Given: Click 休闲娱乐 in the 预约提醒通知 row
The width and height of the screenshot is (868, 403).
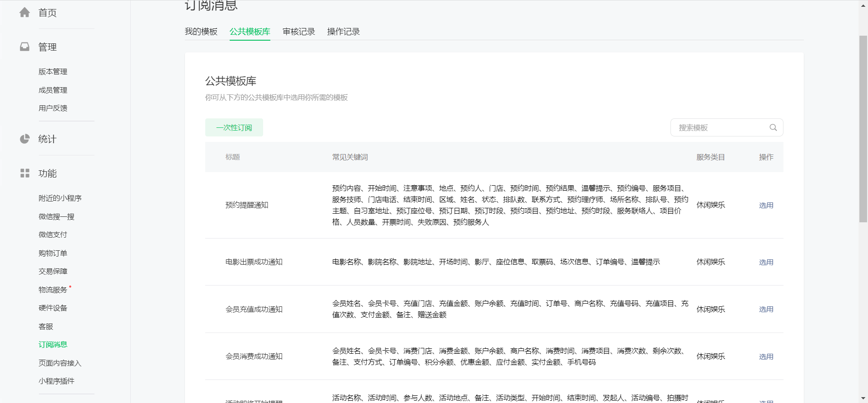Looking at the screenshot, I should 711,205.
